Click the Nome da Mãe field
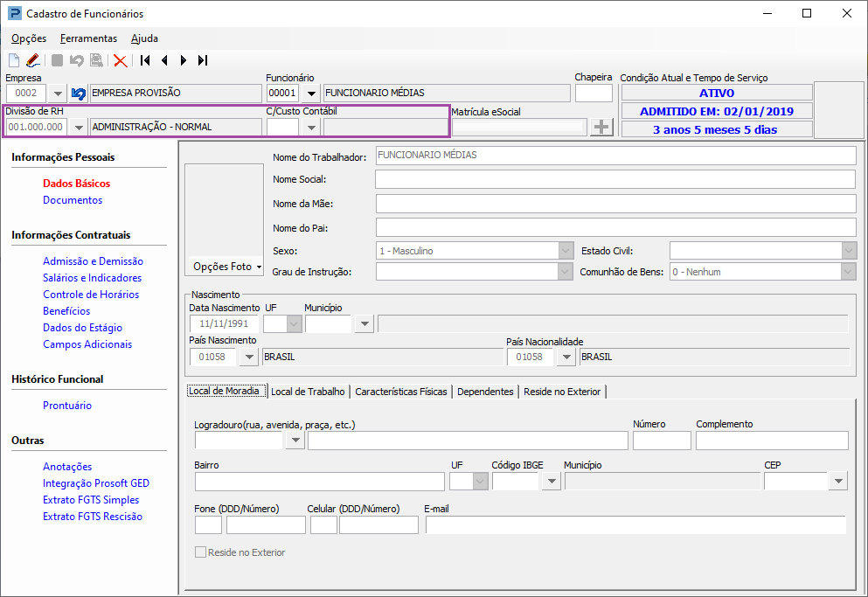This screenshot has width=868, height=597. point(615,204)
